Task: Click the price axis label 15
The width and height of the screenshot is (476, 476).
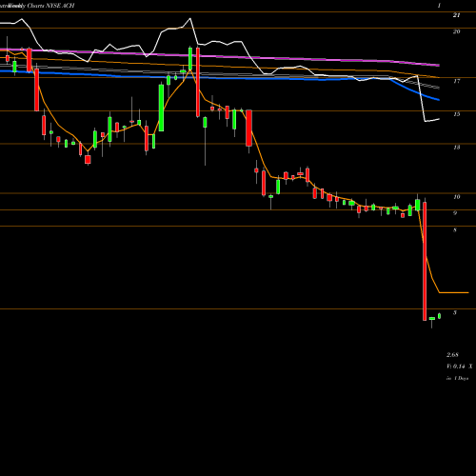Action: 457,114
